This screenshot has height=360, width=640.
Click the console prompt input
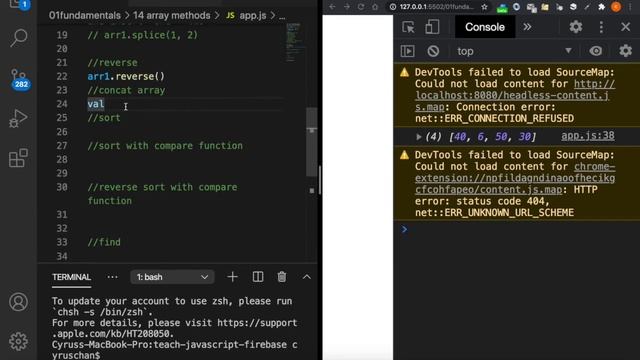[x=522, y=229]
